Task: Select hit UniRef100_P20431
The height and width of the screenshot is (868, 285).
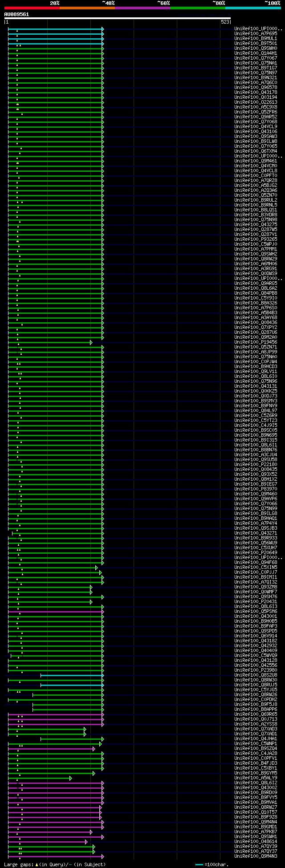Action: tap(256, 601)
